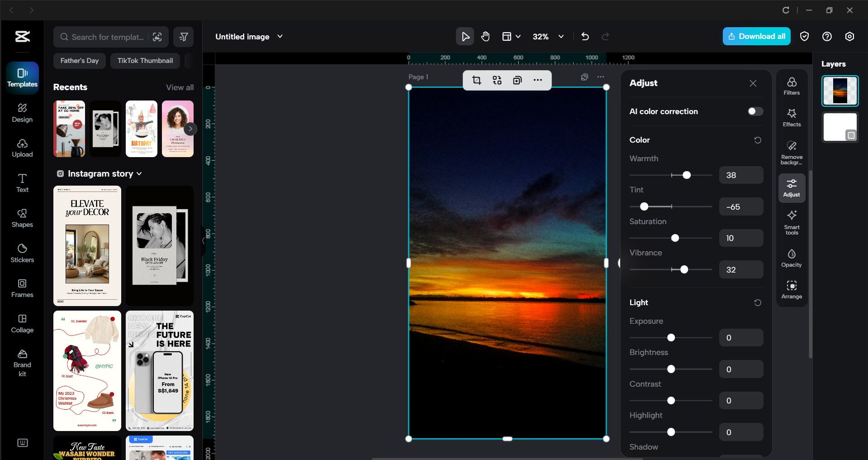This screenshot has height=460, width=868.
Task: Reset the Light adjustments
Action: (758, 302)
